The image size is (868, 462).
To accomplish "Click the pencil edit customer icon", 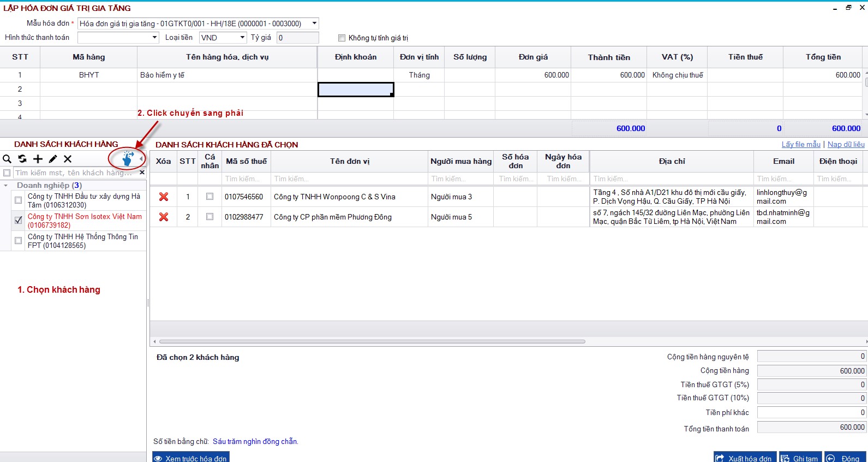I will tap(53, 159).
